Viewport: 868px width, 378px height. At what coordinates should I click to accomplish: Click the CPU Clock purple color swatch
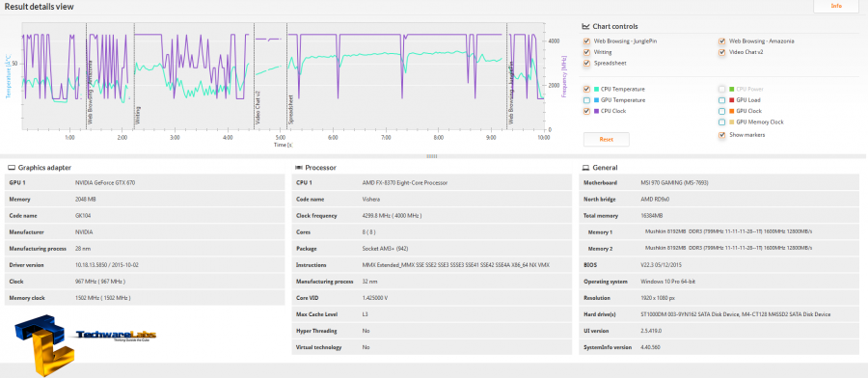596,111
